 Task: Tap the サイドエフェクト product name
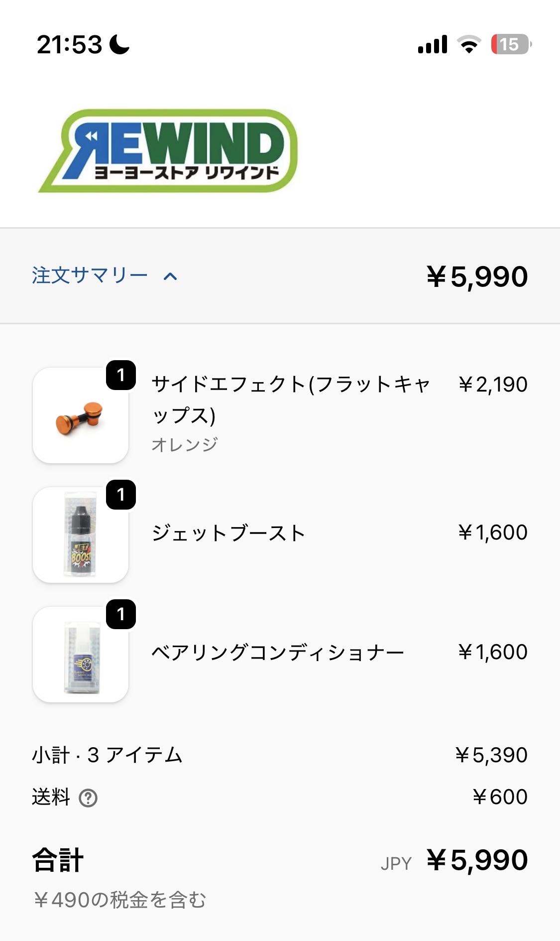290,399
